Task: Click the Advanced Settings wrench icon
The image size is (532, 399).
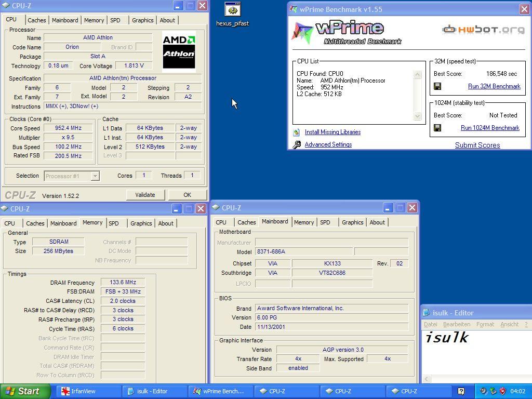Action: [x=297, y=145]
